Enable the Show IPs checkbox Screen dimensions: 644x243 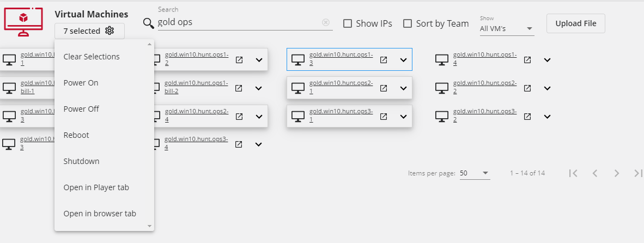[x=347, y=23]
